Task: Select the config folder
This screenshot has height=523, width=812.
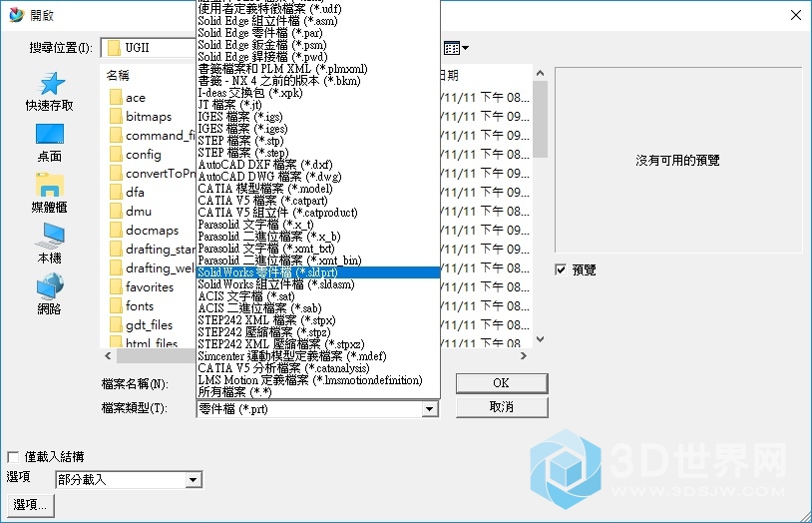Action: (x=136, y=154)
